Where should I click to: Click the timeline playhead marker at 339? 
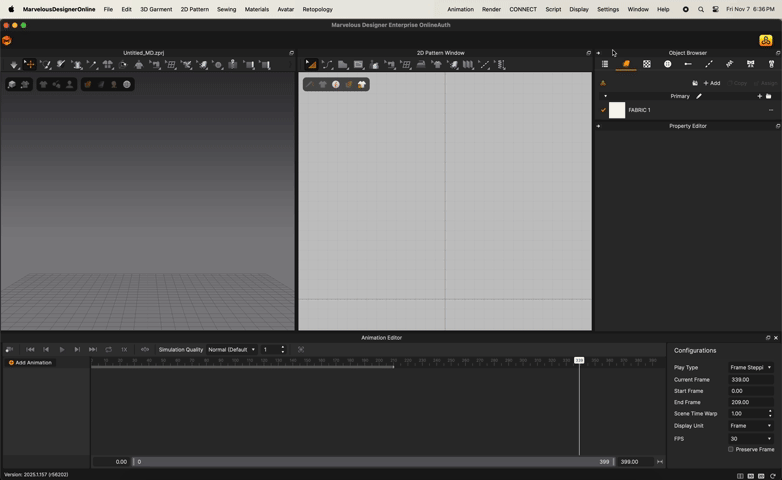click(579, 360)
